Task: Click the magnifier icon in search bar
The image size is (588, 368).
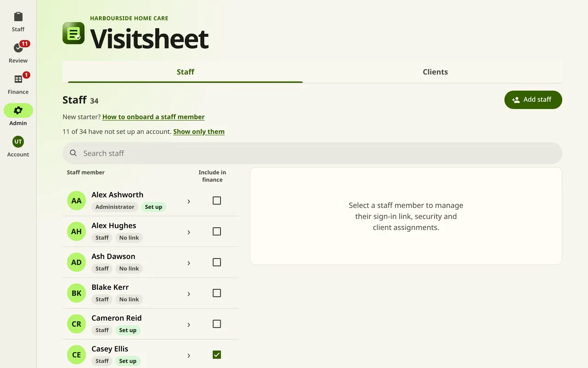Action: click(73, 153)
